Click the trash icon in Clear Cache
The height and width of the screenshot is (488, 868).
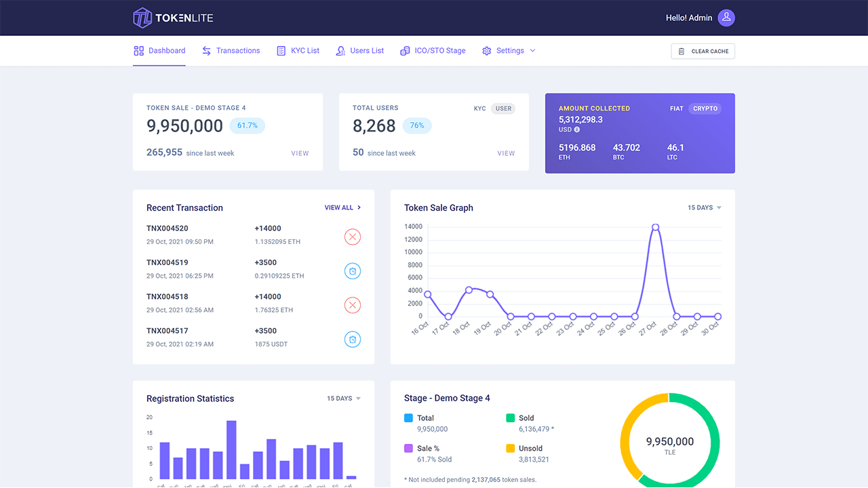(682, 52)
